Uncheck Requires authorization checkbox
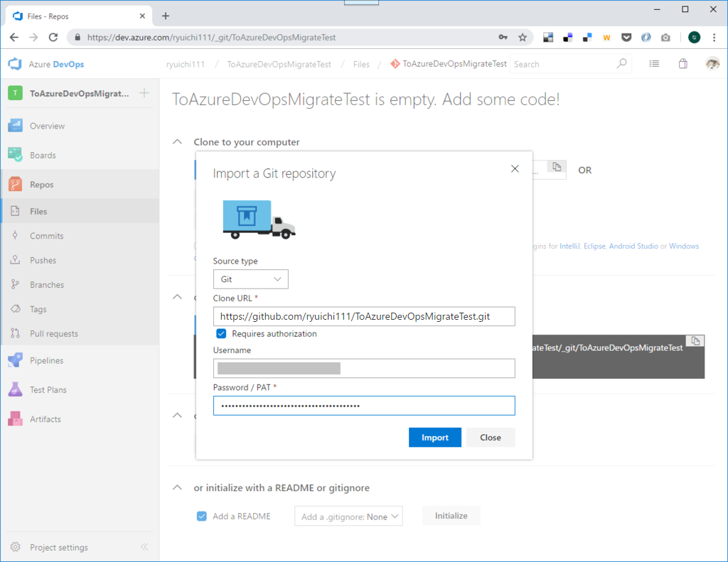 (x=221, y=334)
